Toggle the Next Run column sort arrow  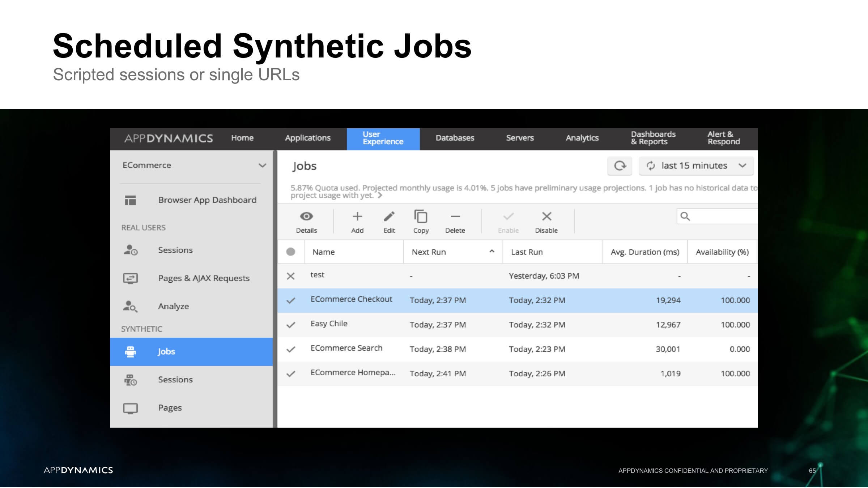(492, 251)
